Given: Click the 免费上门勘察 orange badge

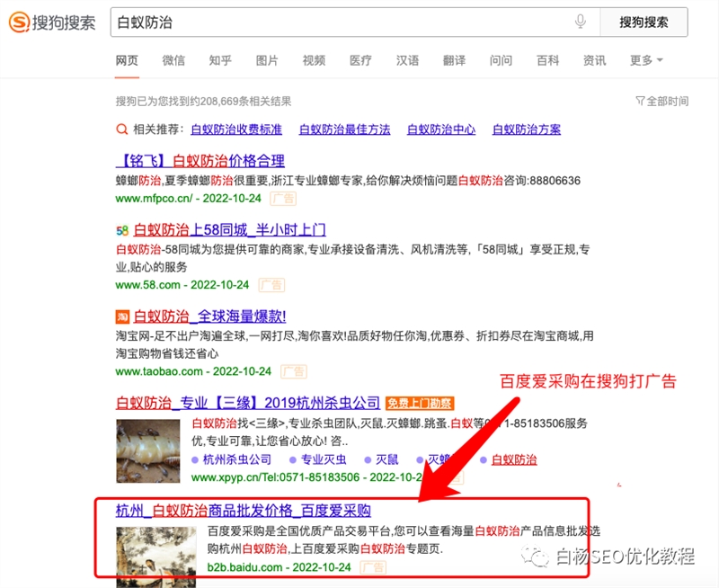Looking at the screenshot, I should point(420,403).
